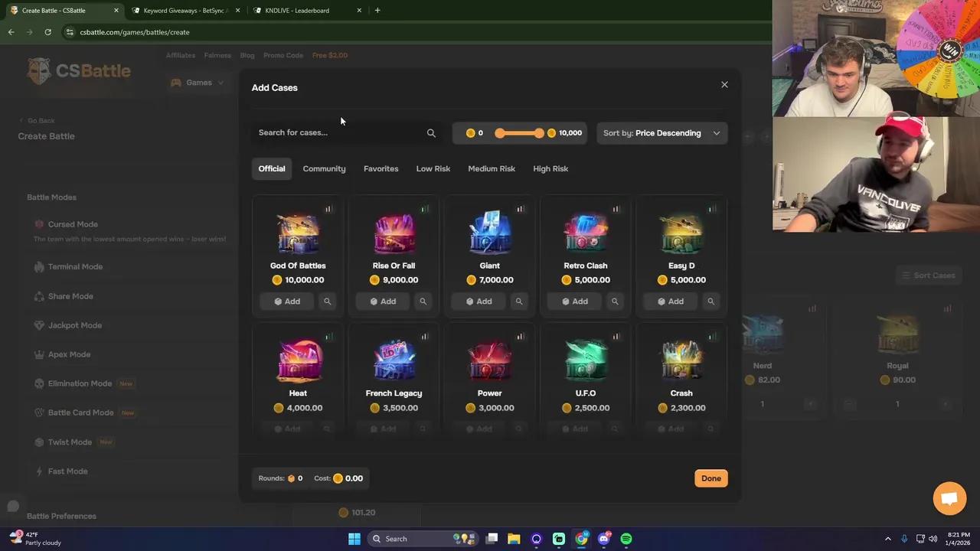
Task: Open the chat bubble in bottom corner
Action: pyautogui.click(x=949, y=498)
